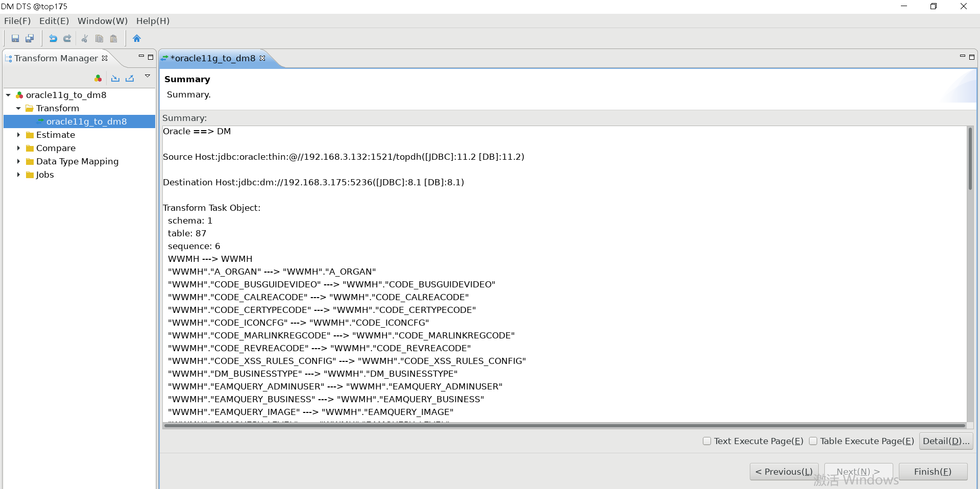Click the new project hexagon icon
Viewport: 980px width, 489px height.
click(x=98, y=78)
